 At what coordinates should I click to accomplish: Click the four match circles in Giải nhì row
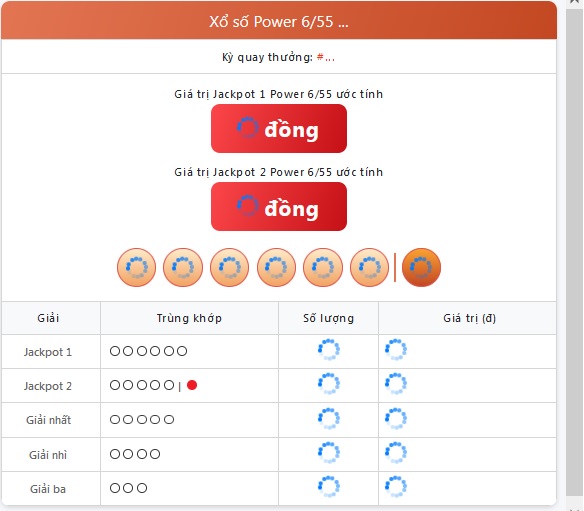135,454
